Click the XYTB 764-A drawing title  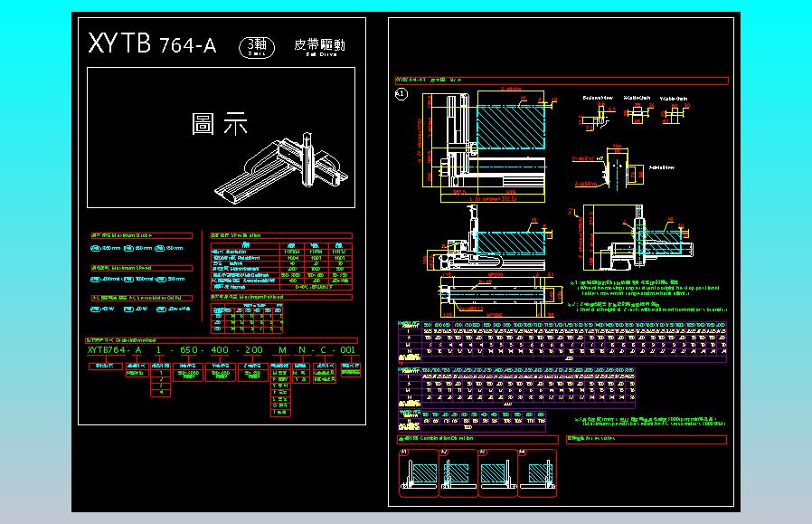click(x=152, y=43)
